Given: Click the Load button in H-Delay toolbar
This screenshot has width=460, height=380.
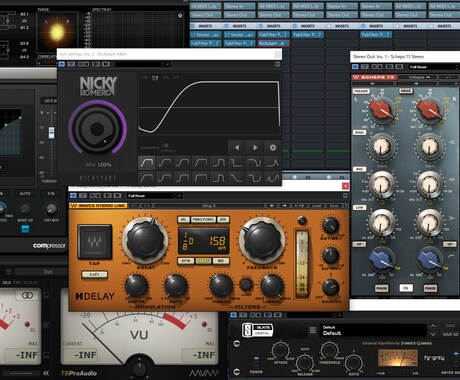Looking at the screenshot, I should 317,206.
